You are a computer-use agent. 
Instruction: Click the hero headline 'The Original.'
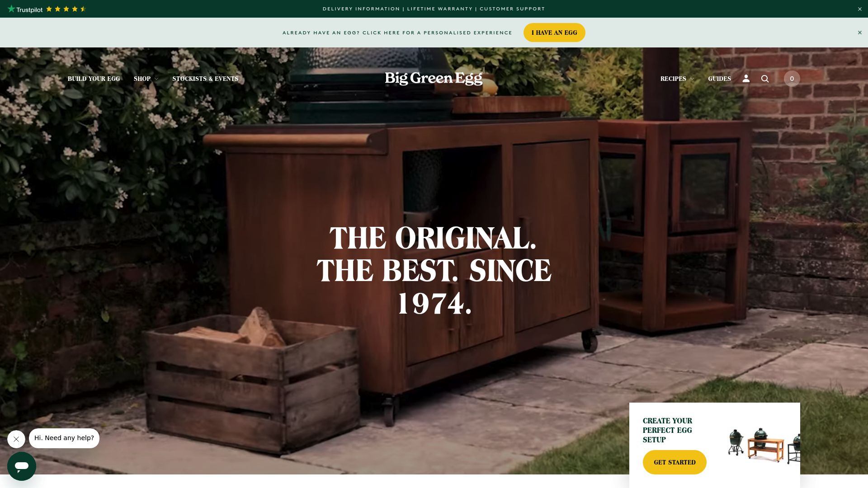(433, 238)
